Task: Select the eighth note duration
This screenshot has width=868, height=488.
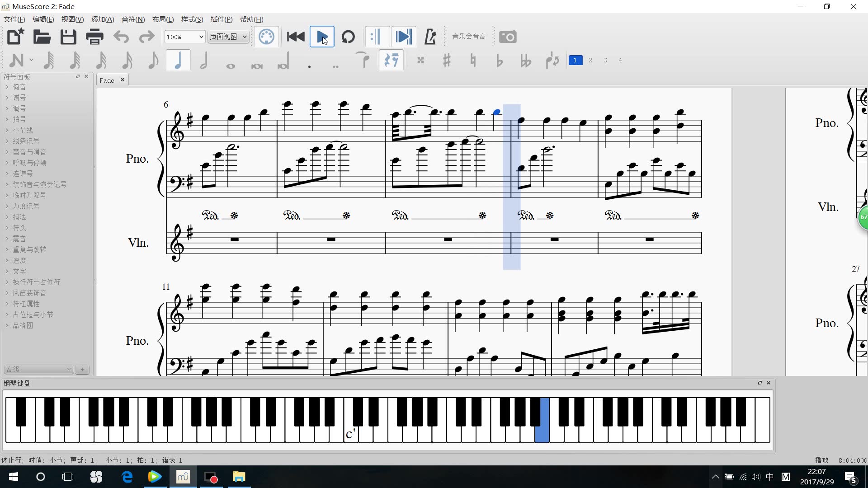Action: click(x=153, y=61)
